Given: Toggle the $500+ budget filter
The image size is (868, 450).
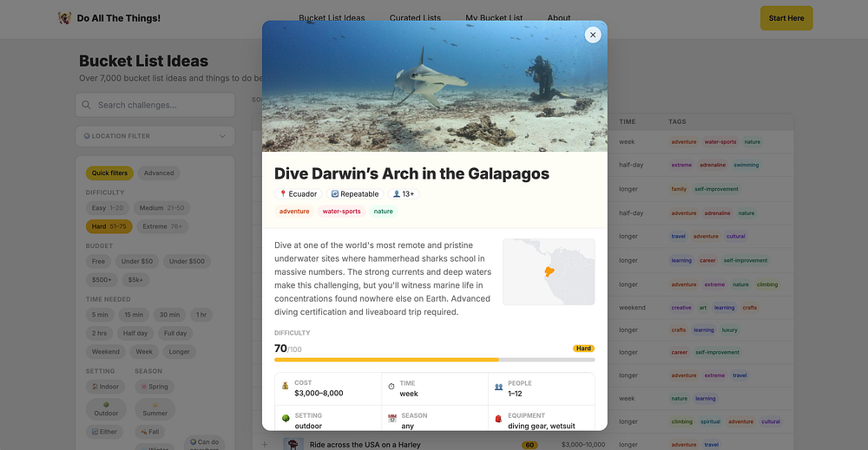Looking at the screenshot, I should click(x=102, y=280).
